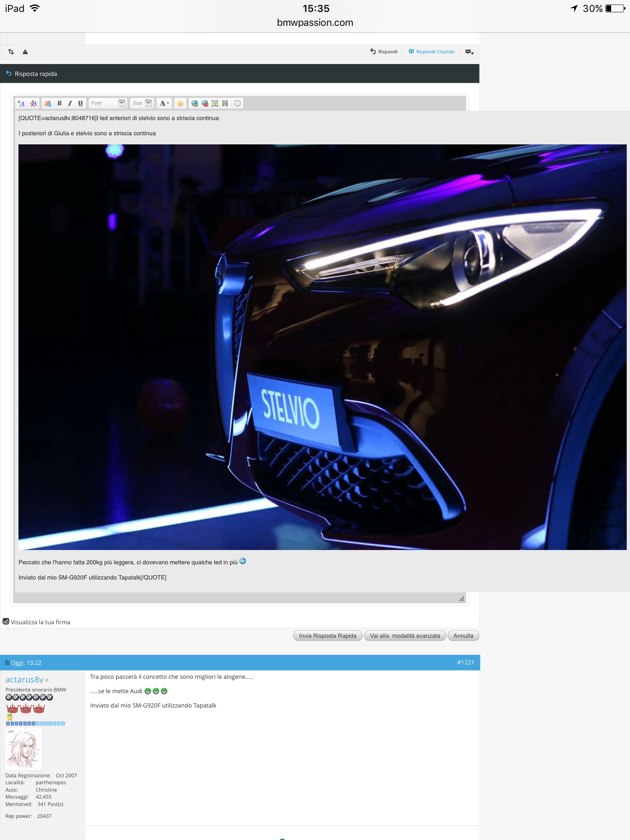Screen dimensions: 630x840
Task: Toggle bold formatting in editor toolbar
Action: [59, 103]
